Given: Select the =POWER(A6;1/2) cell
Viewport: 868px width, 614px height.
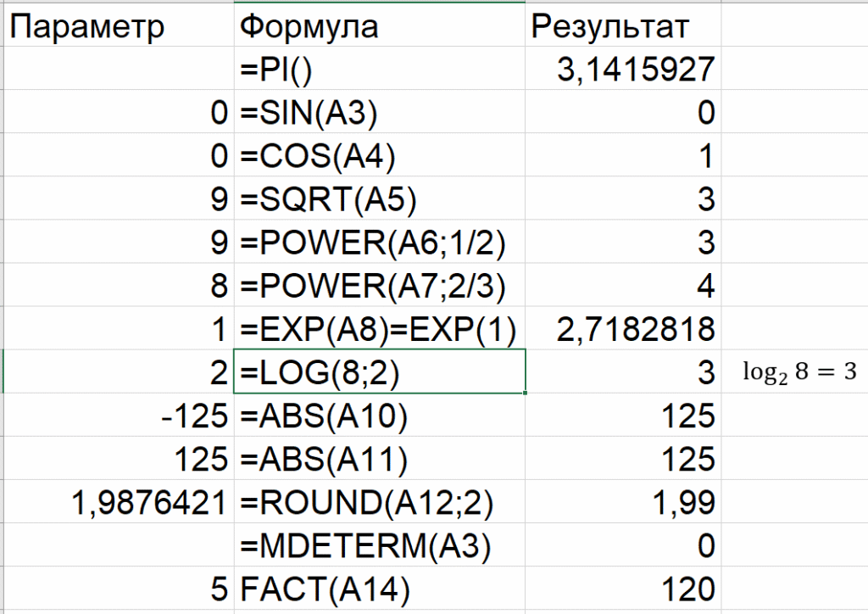Looking at the screenshot, I should 379,243.
